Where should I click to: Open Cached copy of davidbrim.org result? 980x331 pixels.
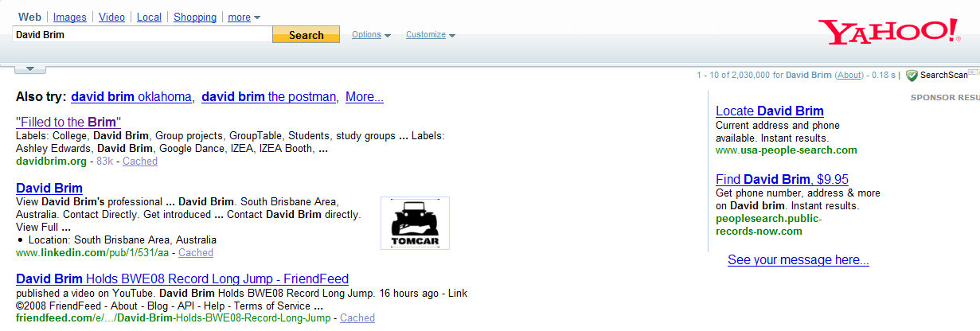140,162
